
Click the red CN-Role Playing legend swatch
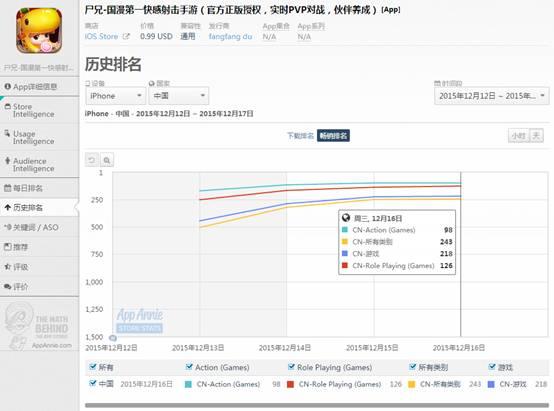[x=290, y=384]
